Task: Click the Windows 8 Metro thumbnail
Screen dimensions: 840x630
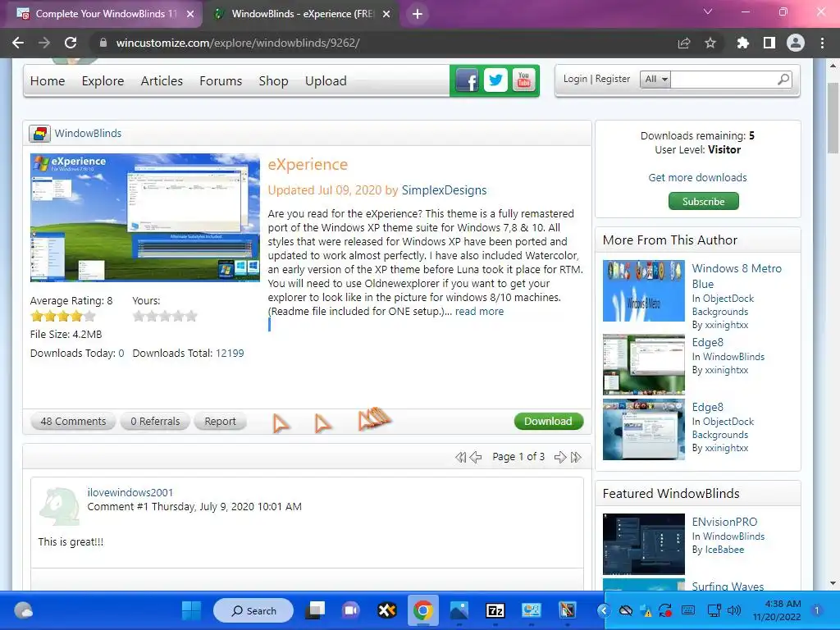Action: coord(643,291)
